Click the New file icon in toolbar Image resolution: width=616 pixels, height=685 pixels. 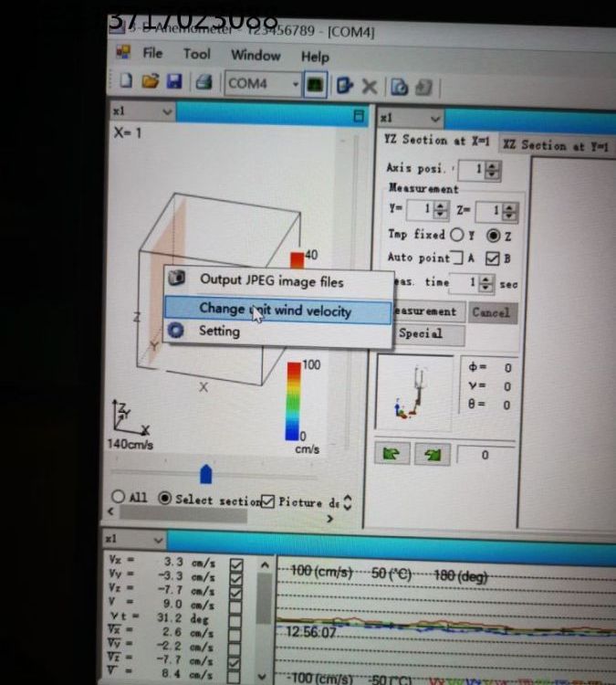(x=127, y=83)
